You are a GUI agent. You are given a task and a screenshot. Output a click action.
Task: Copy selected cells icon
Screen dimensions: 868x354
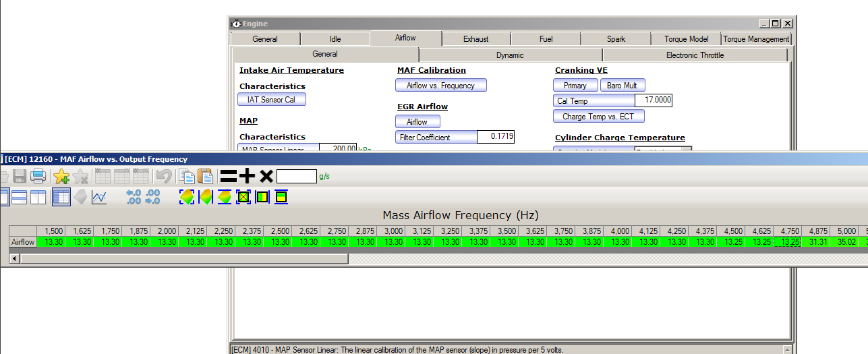click(x=186, y=177)
